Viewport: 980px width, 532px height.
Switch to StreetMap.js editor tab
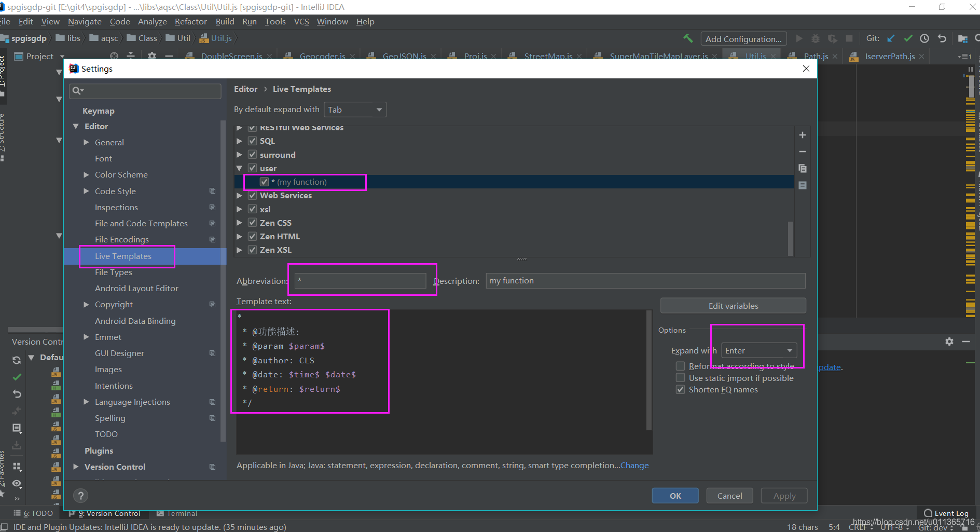coord(548,56)
